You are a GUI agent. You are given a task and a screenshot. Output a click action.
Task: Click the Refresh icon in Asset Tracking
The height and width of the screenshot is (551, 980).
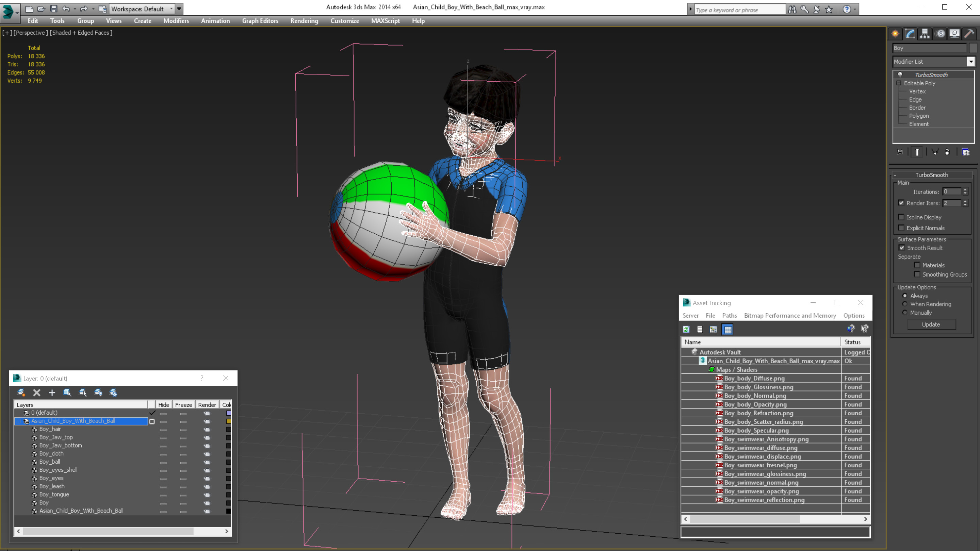click(686, 329)
